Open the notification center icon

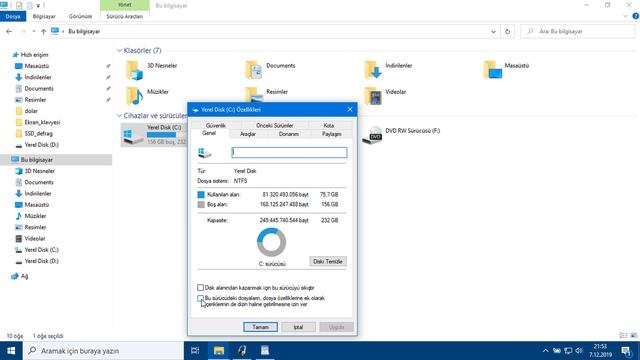click(x=626, y=351)
